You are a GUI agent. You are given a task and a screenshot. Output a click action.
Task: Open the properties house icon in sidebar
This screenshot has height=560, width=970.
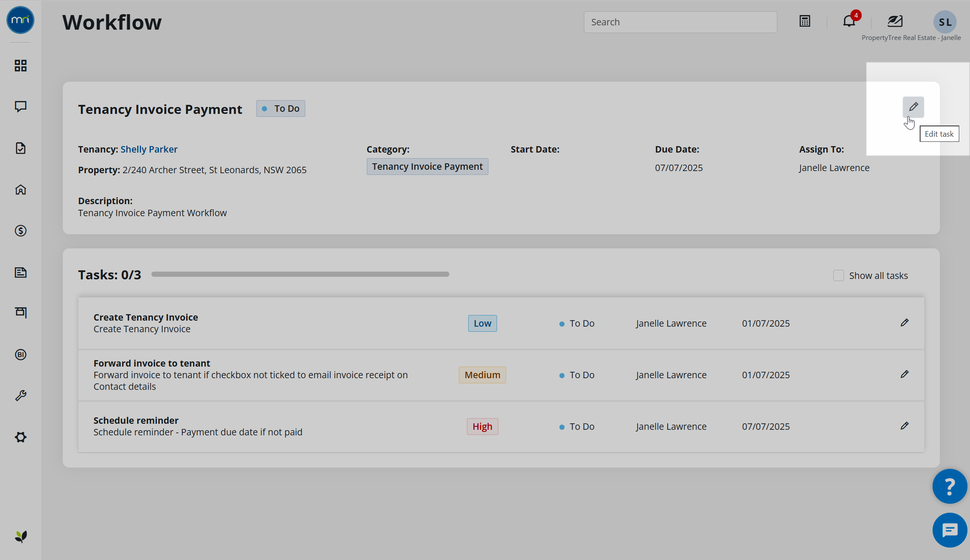pos(21,190)
